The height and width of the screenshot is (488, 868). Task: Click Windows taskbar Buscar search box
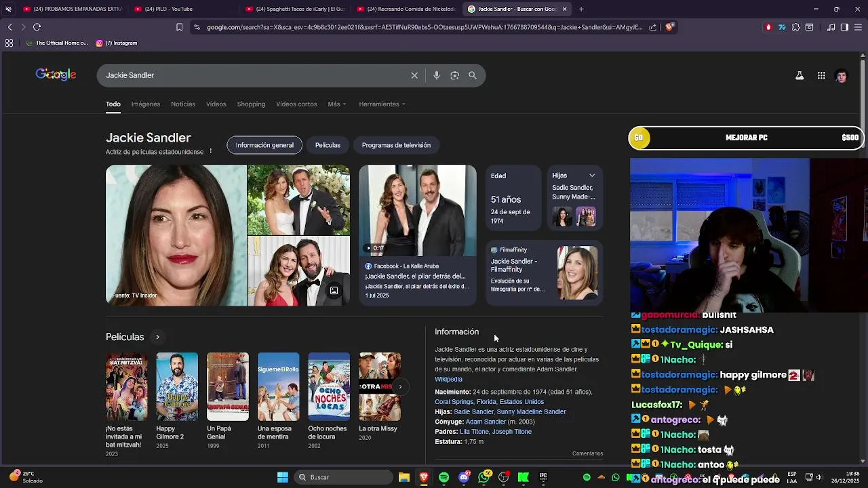(x=343, y=477)
